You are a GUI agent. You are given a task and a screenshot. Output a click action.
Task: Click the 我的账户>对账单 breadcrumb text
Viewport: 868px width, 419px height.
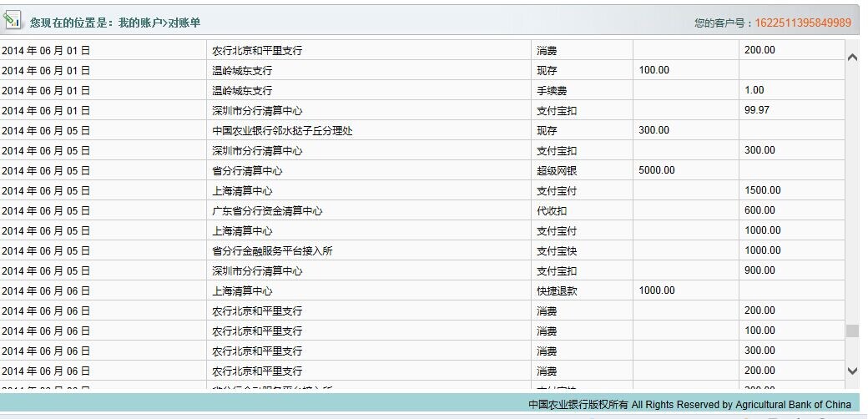click(x=159, y=23)
